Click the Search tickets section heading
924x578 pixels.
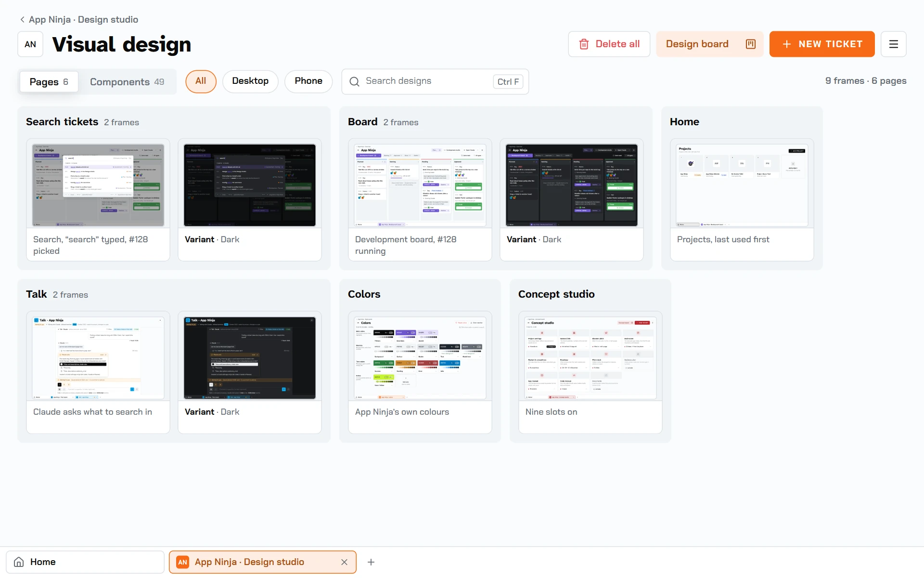click(x=62, y=122)
